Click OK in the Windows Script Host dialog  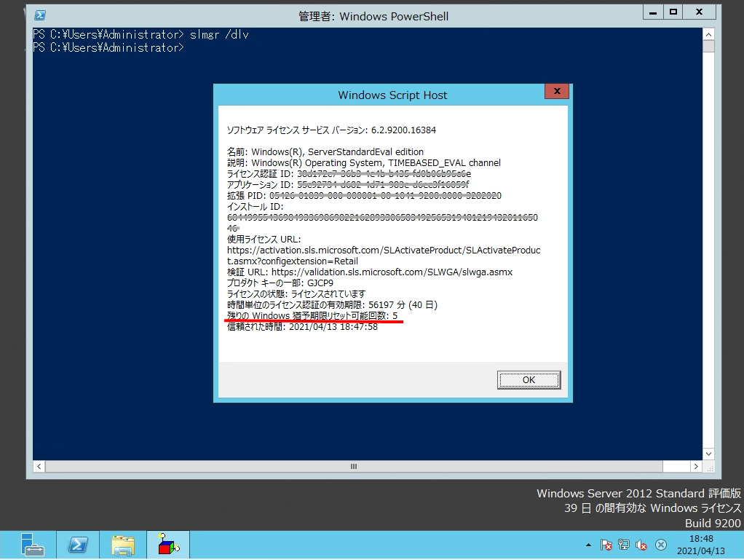[x=529, y=379]
